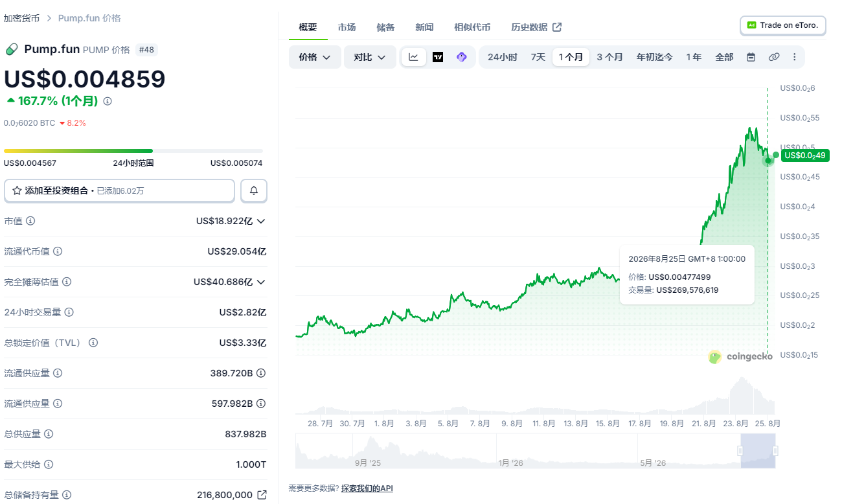Click the 0.0₇6020 BTC value

tap(29, 122)
